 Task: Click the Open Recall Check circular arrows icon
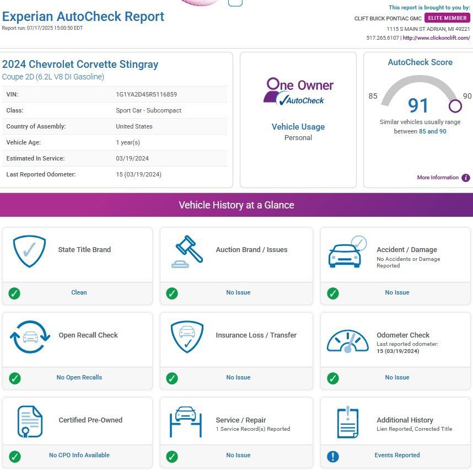pyautogui.click(x=30, y=337)
